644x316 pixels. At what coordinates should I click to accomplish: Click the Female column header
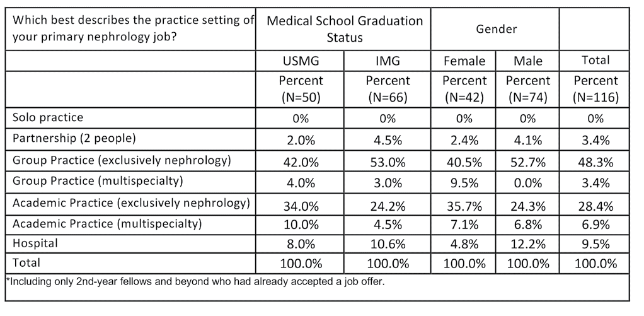464,61
